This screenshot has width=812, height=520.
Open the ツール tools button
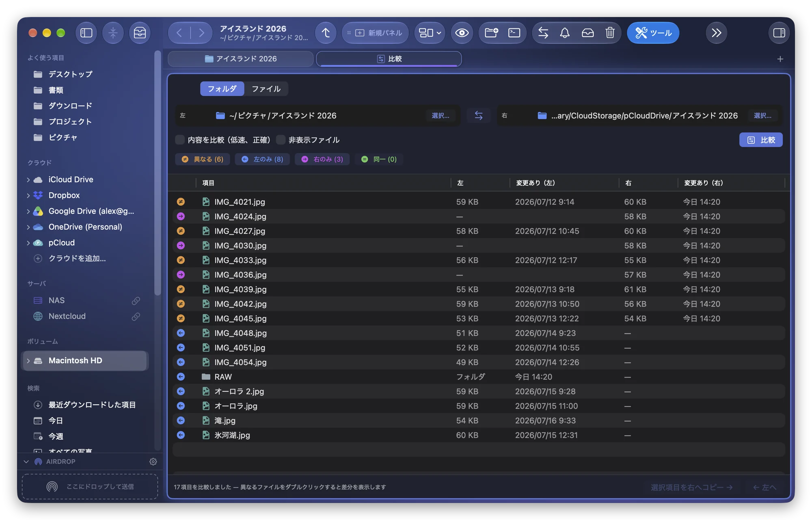coord(653,33)
